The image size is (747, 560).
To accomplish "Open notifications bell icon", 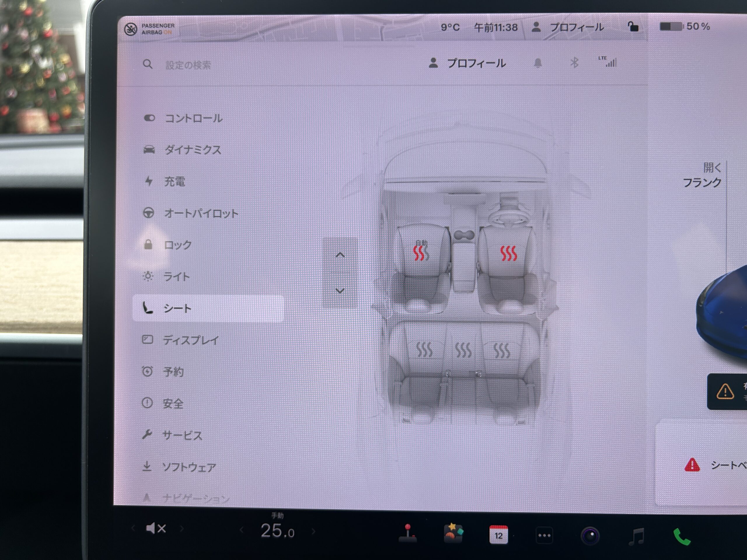I will point(537,63).
